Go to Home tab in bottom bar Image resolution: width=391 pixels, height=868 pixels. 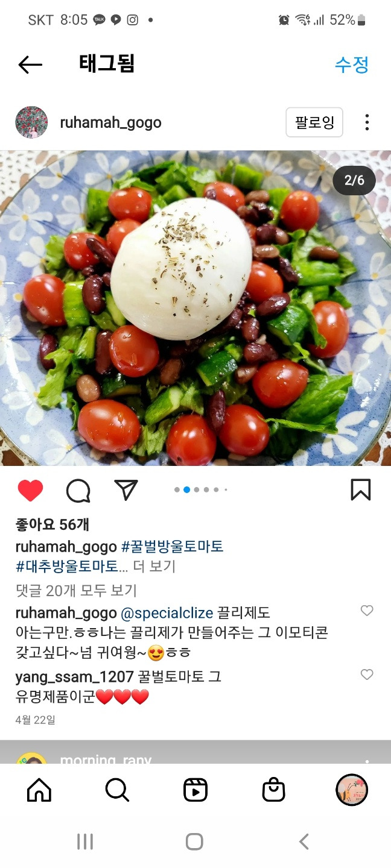tap(39, 790)
